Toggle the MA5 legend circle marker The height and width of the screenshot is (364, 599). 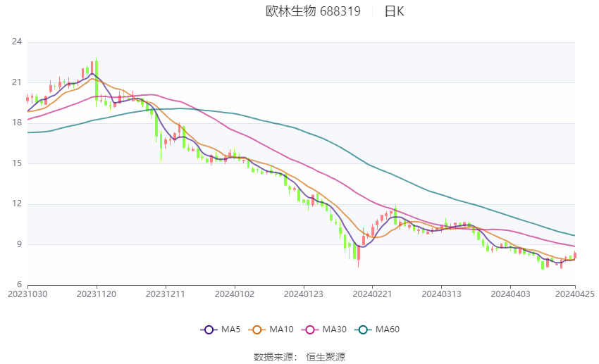pyautogui.click(x=209, y=330)
